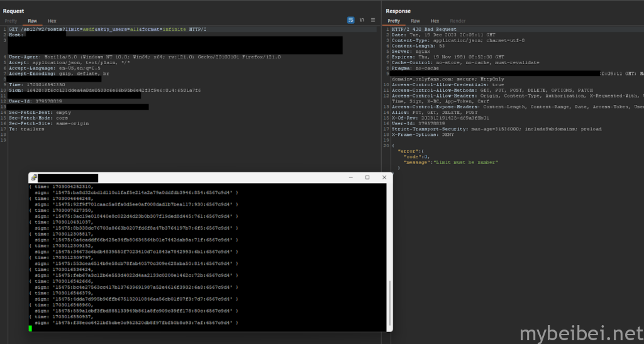Toggle the \n non-printable characters button

tap(362, 20)
